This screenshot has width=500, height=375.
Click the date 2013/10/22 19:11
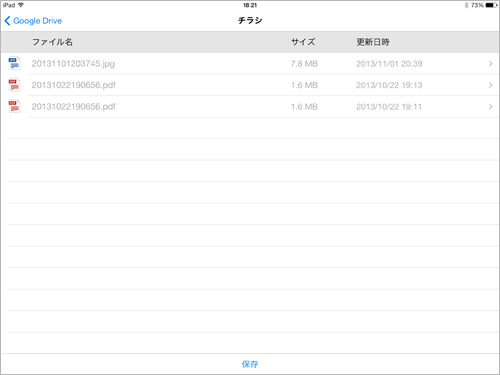pyautogui.click(x=389, y=107)
